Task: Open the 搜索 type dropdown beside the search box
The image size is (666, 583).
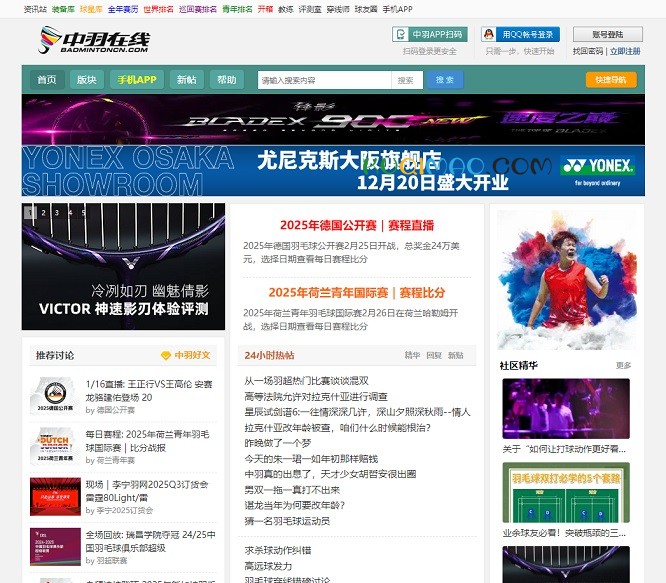Action: [407, 80]
